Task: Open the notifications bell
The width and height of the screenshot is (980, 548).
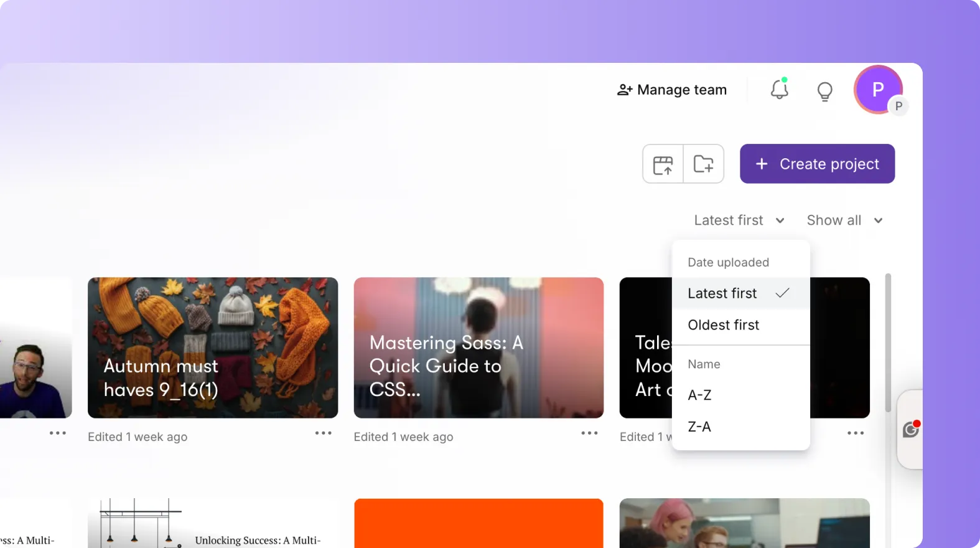Action: pyautogui.click(x=779, y=90)
